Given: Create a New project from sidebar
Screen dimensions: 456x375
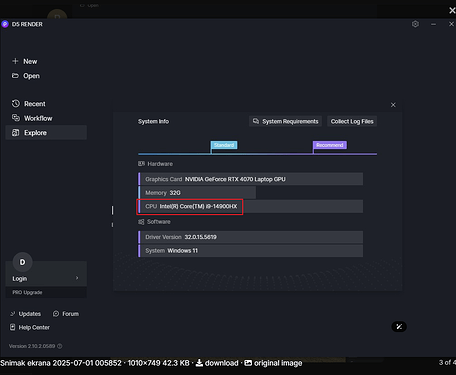Looking at the screenshot, I should click(25, 61).
